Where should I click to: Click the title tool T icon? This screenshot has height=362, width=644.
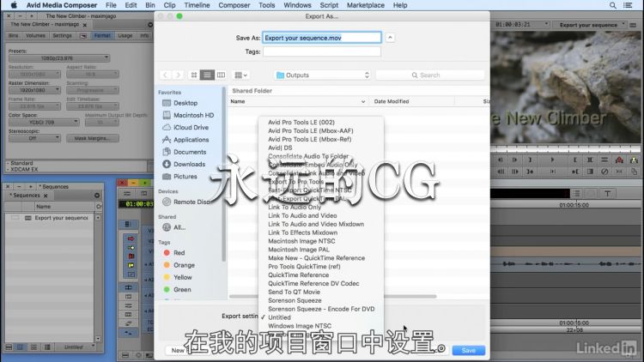tap(607, 193)
